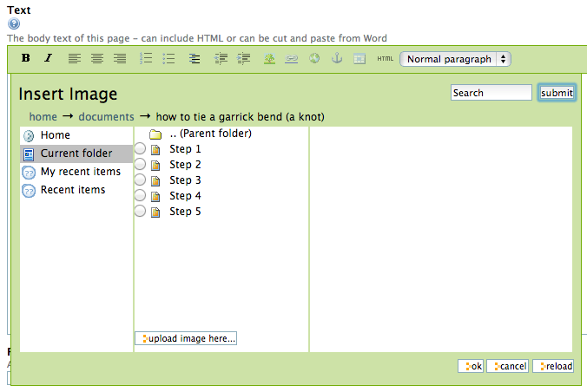Insert a numbered list

tap(146, 58)
